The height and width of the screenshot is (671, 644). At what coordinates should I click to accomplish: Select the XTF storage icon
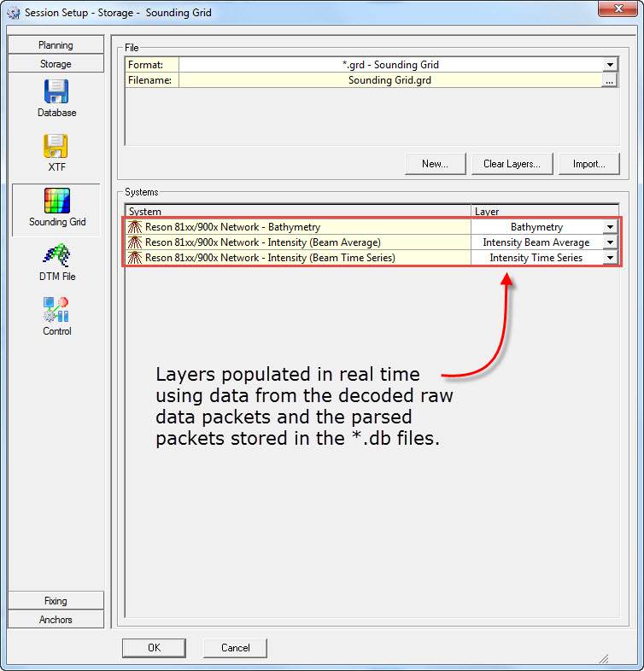pos(56,146)
